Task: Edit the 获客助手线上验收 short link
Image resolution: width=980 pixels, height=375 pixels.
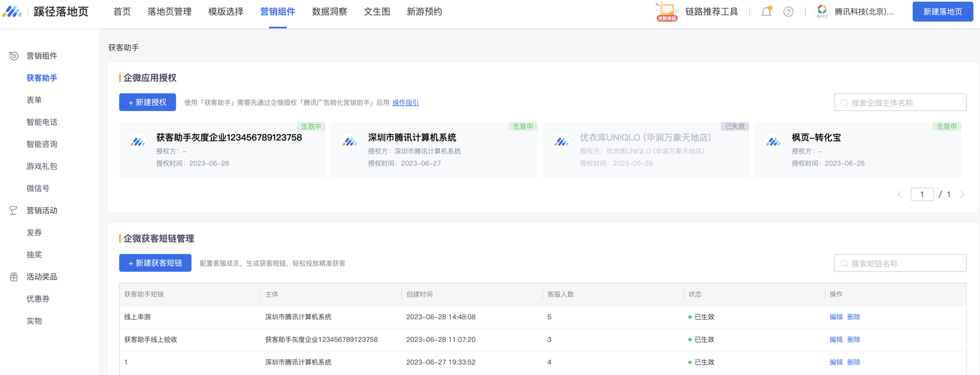Action: [x=836, y=339]
